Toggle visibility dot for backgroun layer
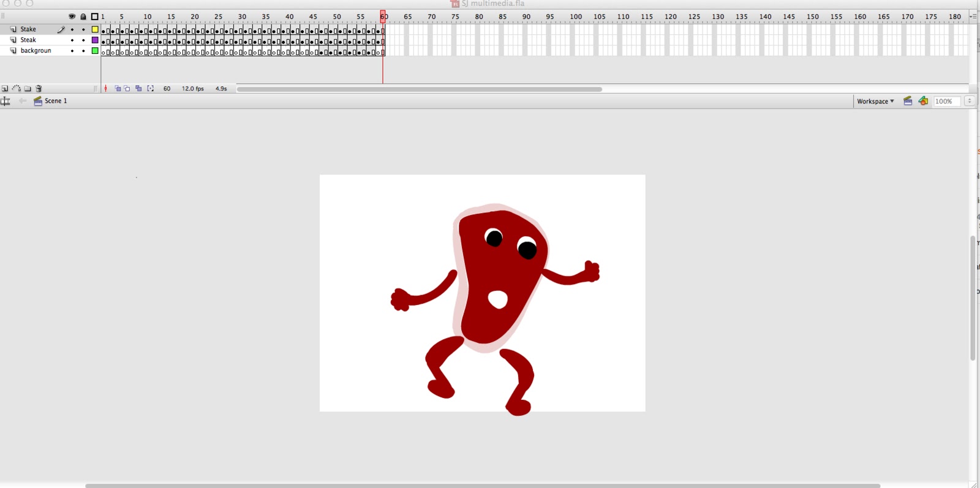Image resolution: width=980 pixels, height=488 pixels. pyautogui.click(x=72, y=51)
